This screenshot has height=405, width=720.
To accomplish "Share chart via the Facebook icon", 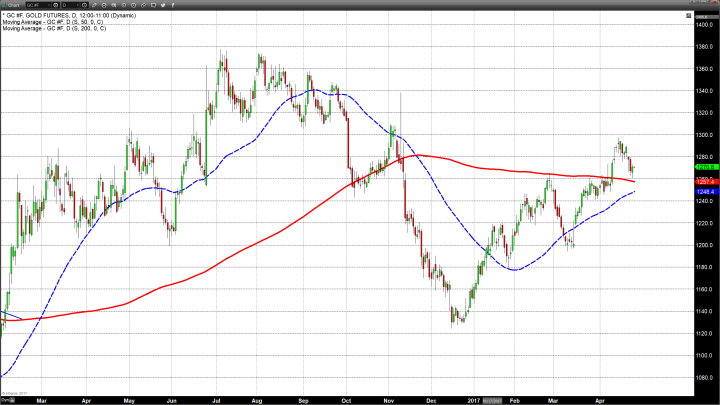I will pos(173,5).
